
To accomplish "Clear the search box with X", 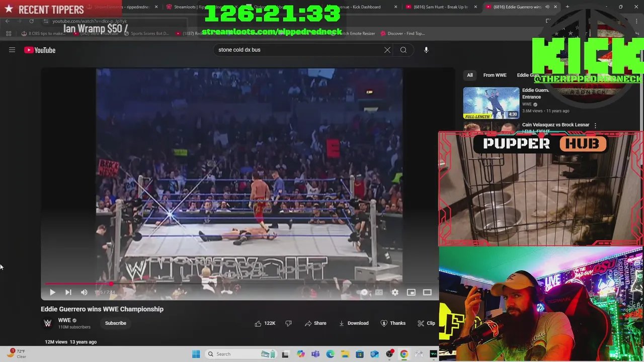I will tap(387, 50).
